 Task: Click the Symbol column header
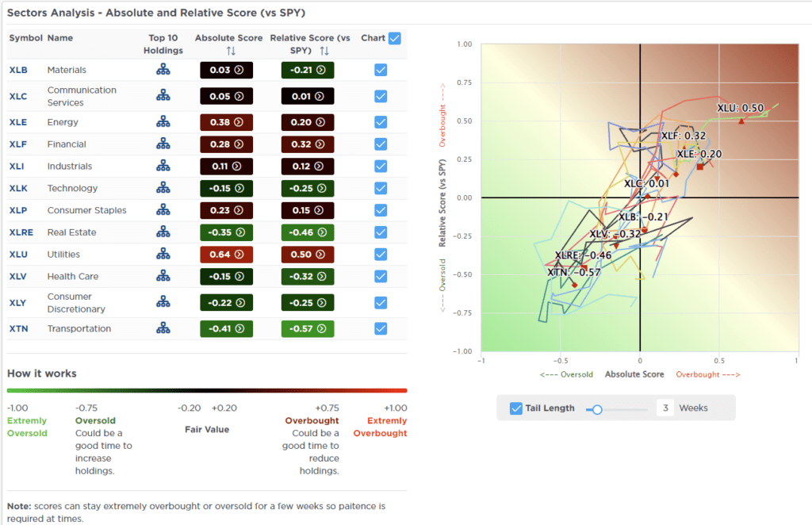pyautogui.click(x=25, y=38)
